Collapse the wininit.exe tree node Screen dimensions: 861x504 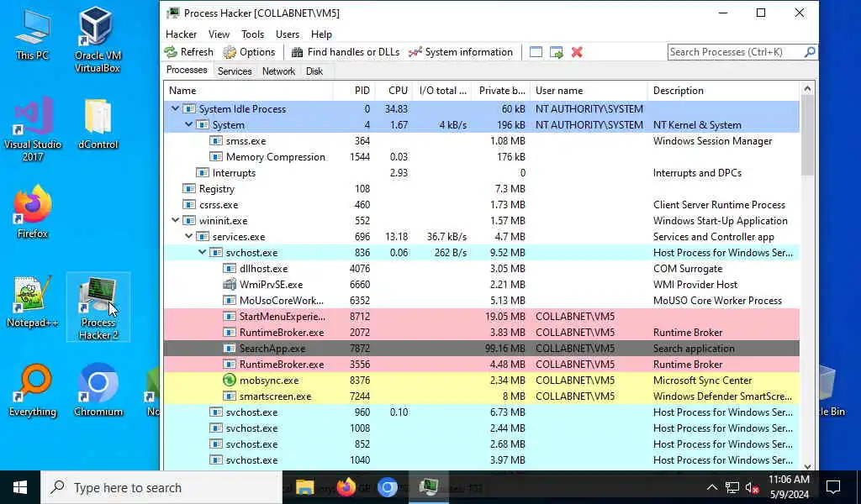coord(175,220)
